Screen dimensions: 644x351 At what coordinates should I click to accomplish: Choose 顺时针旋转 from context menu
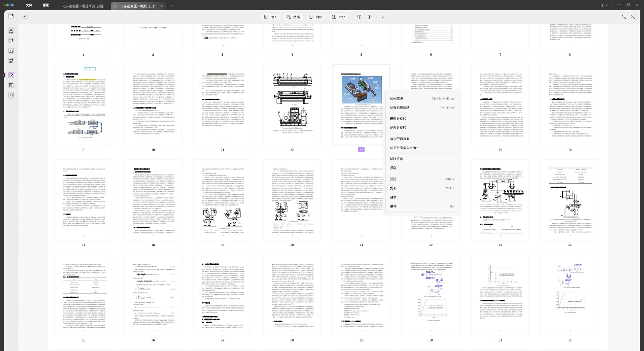398,118
